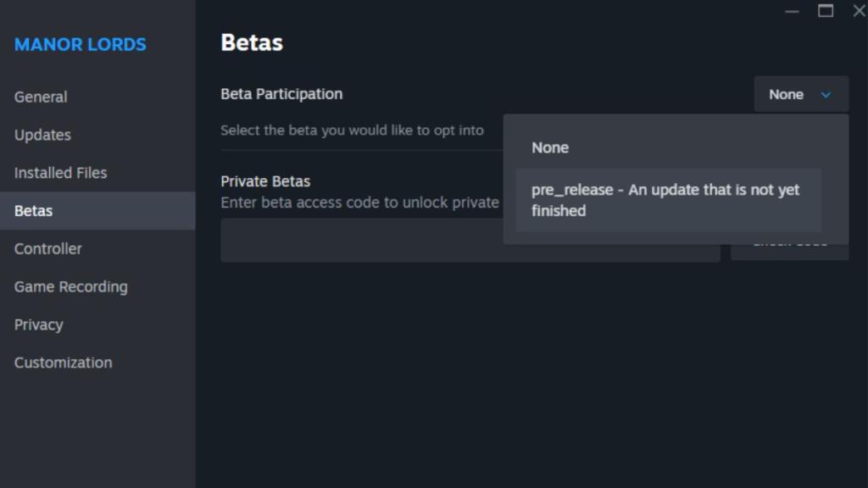
Task: Click the chevron arrow beside None
Action: [826, 95]
